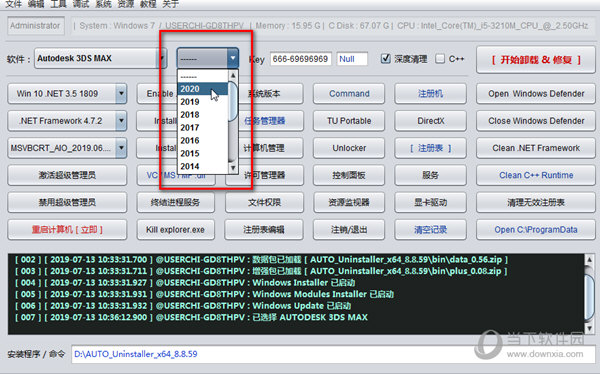Click the 清空记录 button

tap(430, 230)
